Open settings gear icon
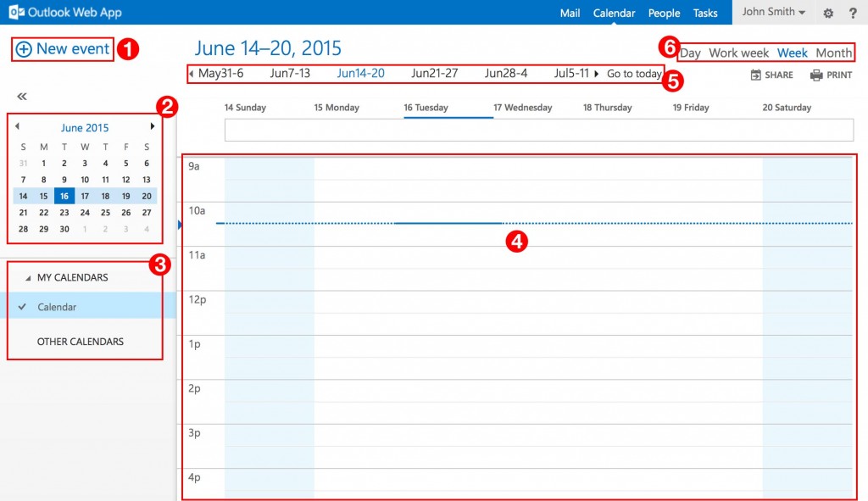Viewport: 868px width, 501px height. [828, 14]
